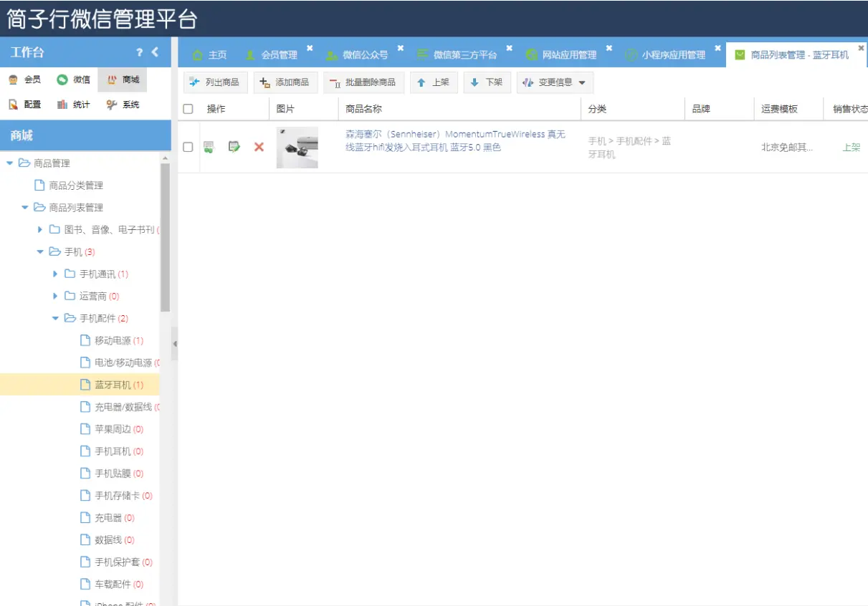This screenshot has height=606, width=868.
Task: Expand the 运营商 tree node
Action: tap(55, 297)
